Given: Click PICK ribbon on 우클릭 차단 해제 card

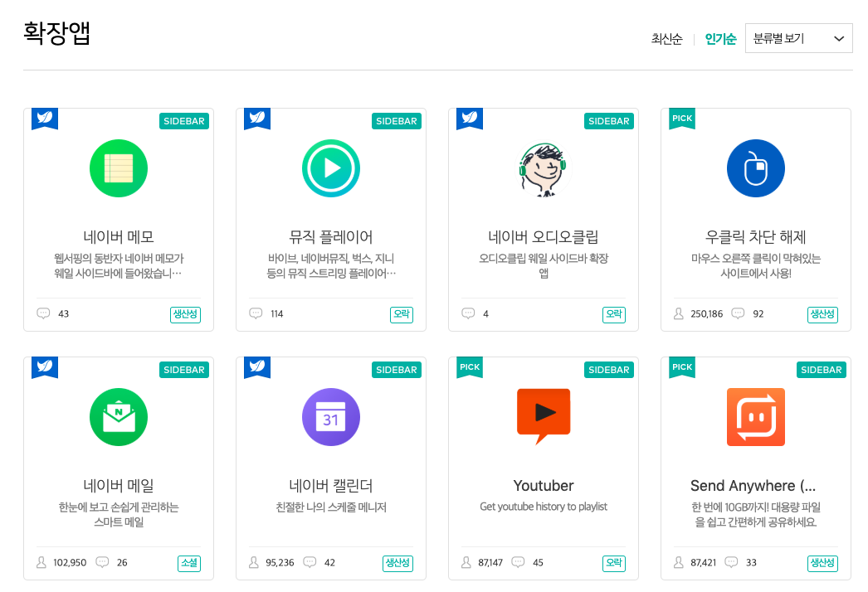Looking at the screenshot, I should pos(682,119).
